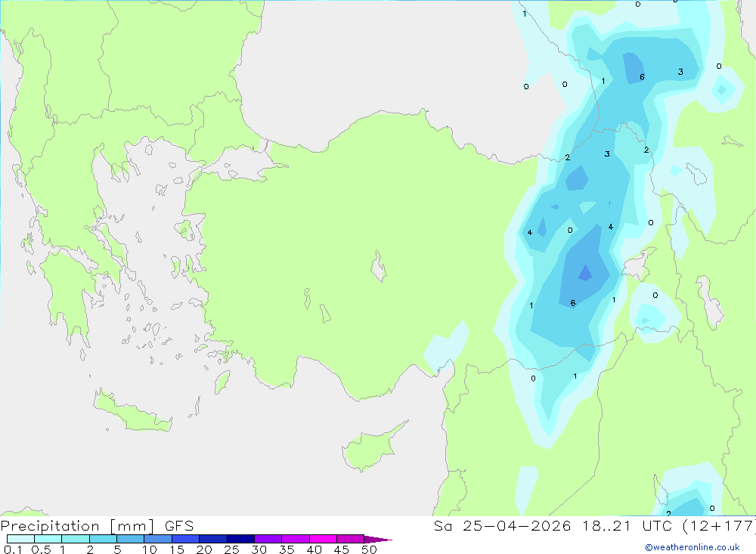This screenshot has width=756, height=554.
Task: Click the "GFS" model label
Action: (179, 526)
